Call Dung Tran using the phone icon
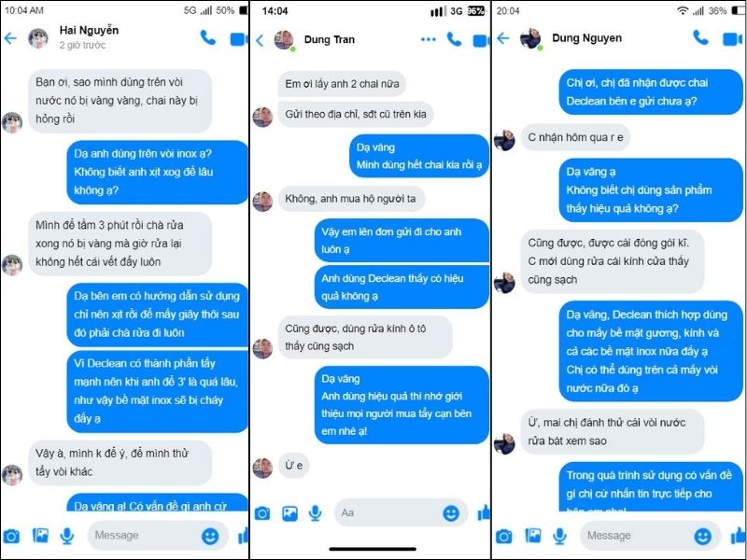The height and width of the screenshot is (560, 747). click(x=454, y=39)
